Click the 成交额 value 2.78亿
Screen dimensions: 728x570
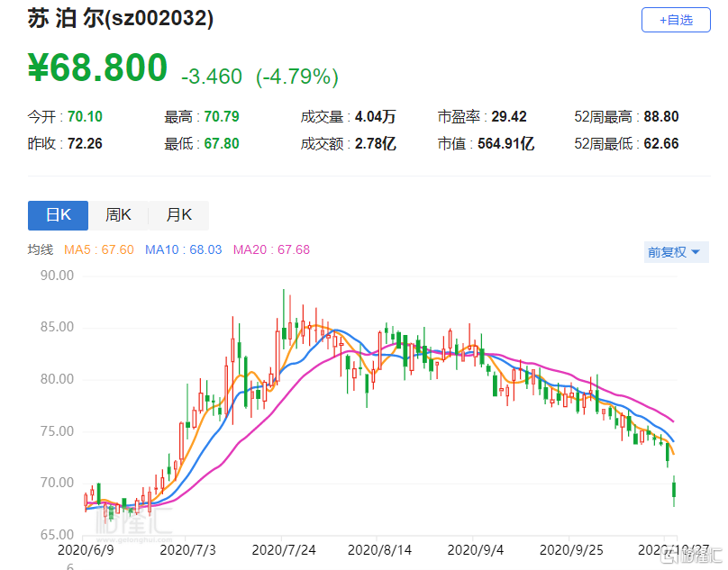pyautogui.click(x=375, y=143)
